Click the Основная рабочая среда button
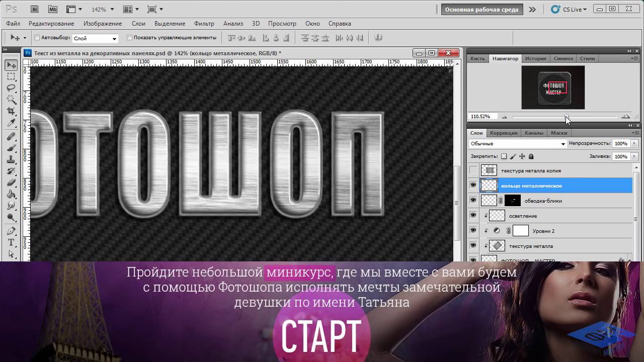This screenshot has width=644, height=362. click(x=482, y=10)
